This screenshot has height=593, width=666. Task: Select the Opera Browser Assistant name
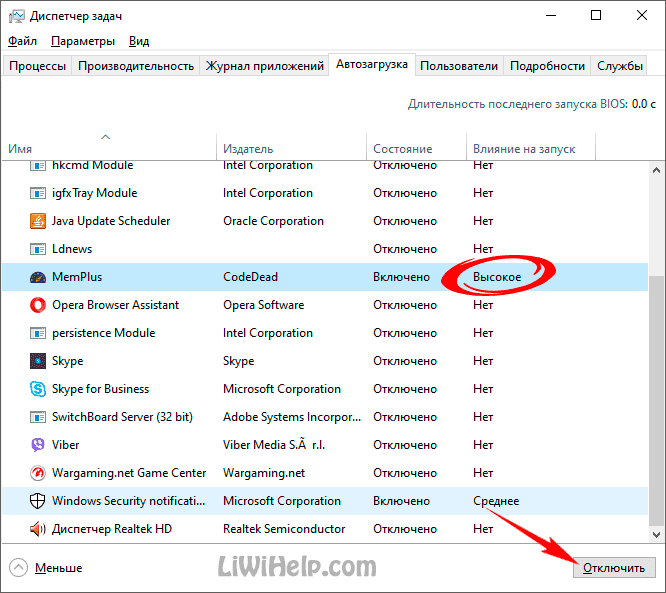point(115,305)
